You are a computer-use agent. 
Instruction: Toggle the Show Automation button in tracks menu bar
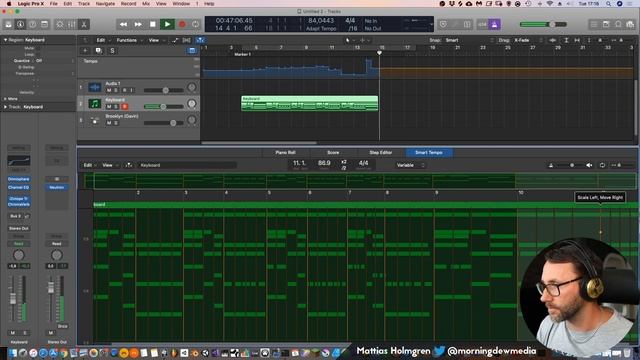[176, 40]
